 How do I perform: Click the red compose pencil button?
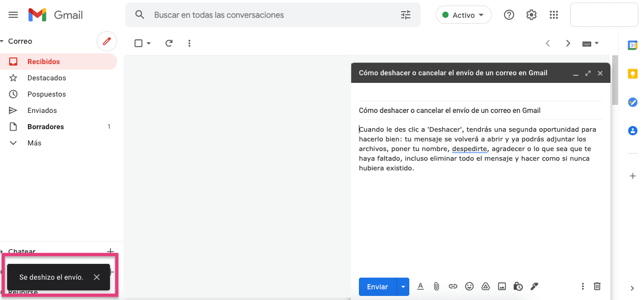pyautogui.click(x=107, y=41)
